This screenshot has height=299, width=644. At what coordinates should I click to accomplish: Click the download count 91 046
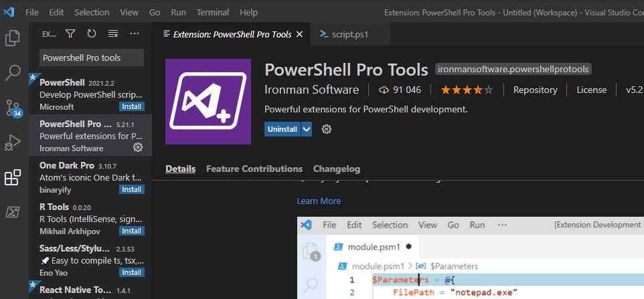(400, 90)
